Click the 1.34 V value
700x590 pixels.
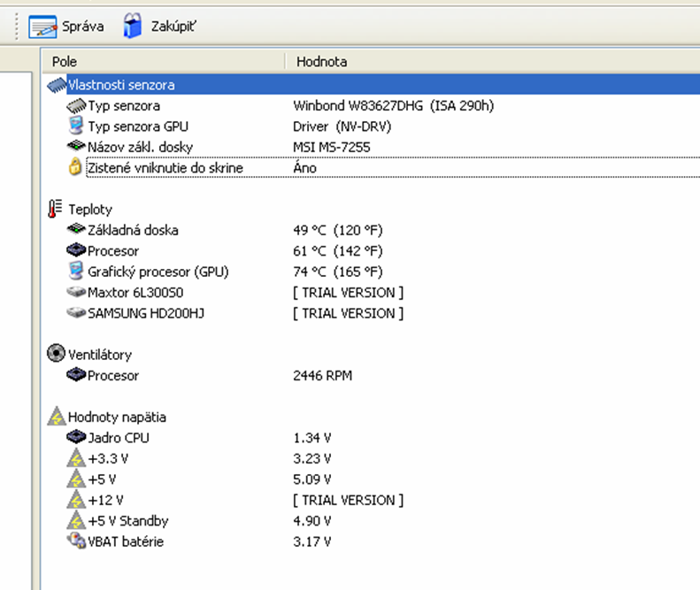pos(312,438)
